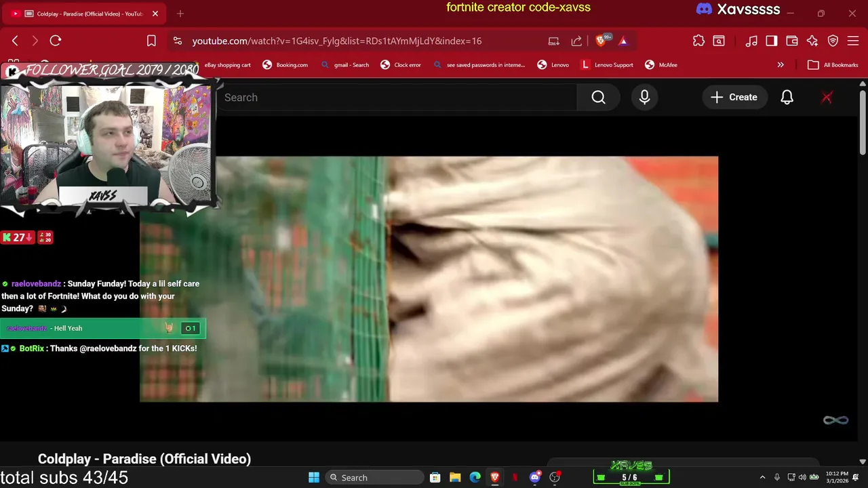Open the Clock error bookmark
The image size is (868, 488).
click(401, 65)
